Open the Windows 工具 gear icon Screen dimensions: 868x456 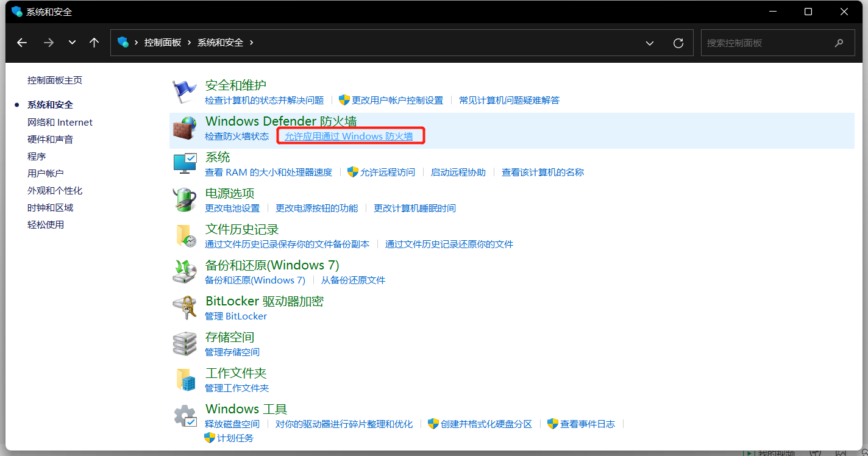tap(185, 416)
